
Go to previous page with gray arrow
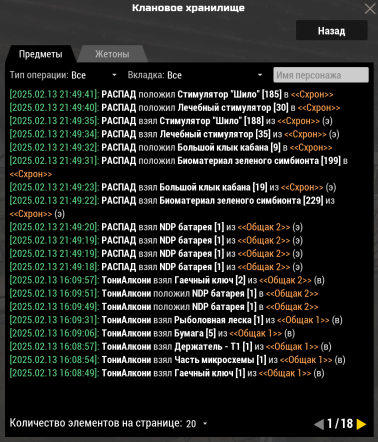click(x=319, y=424)
